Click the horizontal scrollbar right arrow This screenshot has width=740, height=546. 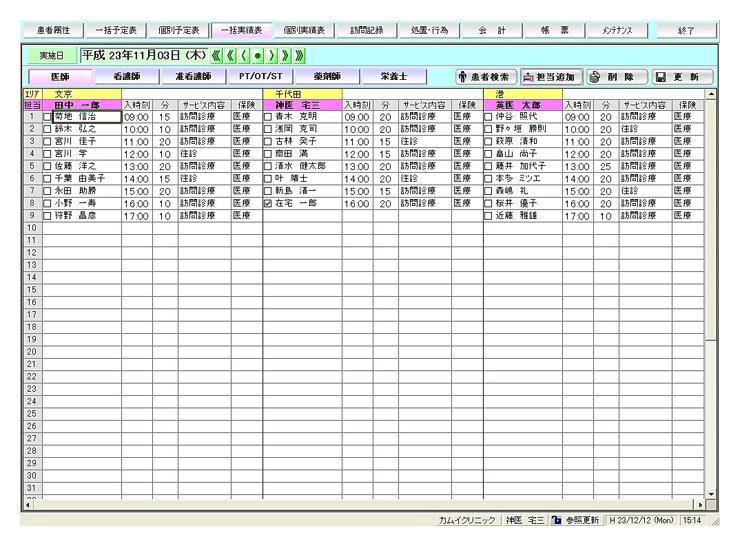coord(700,505)
